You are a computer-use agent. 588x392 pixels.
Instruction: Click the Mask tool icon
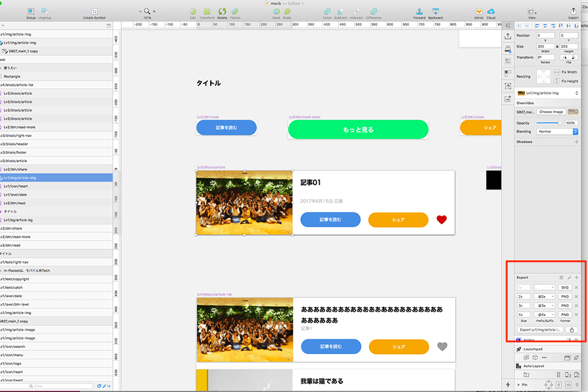tap(276, 11)
